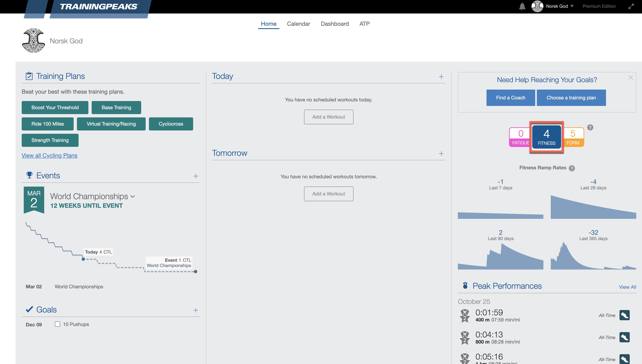Add workout to Tomorrow with plus icon
642x364 pixels.
(x=441, y=154)
